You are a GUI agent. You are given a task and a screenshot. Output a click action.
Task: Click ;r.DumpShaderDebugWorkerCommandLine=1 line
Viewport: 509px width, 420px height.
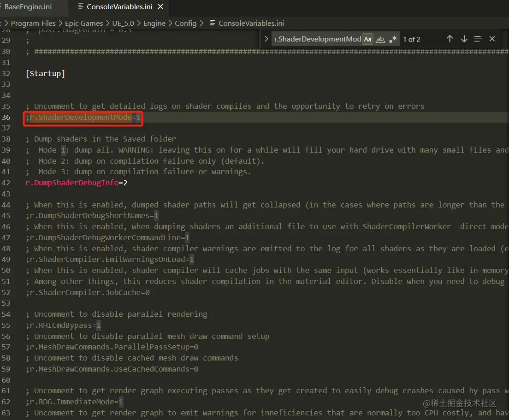click(108, 237)
